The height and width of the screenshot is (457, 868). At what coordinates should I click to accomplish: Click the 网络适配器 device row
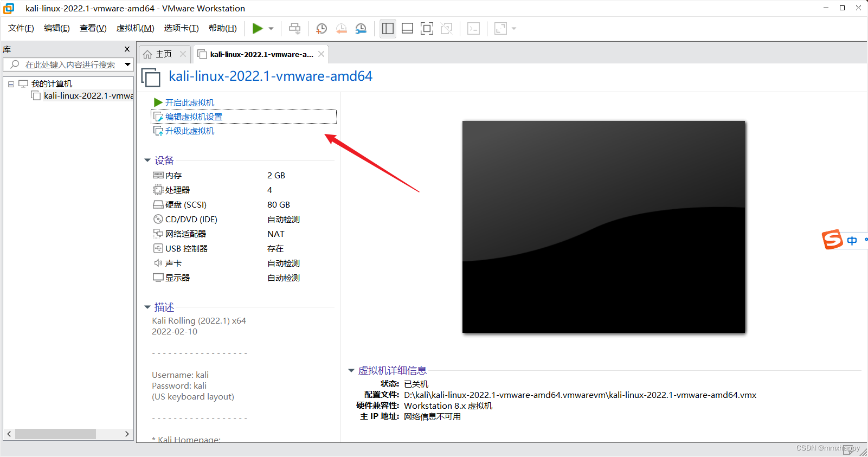(243, 234)
